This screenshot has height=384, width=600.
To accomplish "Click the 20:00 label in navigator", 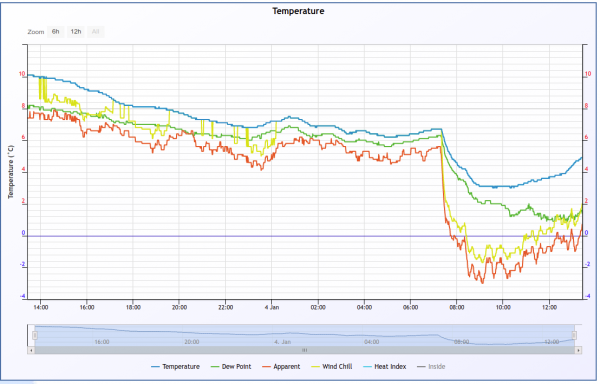I will pyautogui.click(x=192, y=342).
